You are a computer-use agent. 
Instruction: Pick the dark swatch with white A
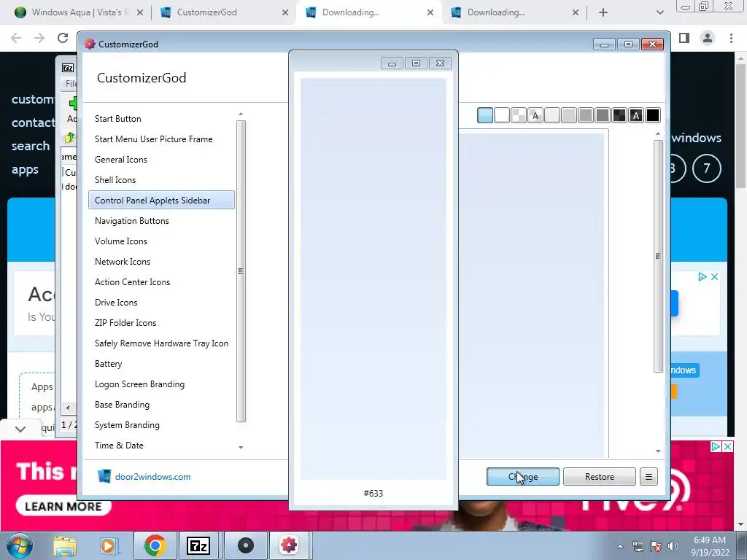[x=636, y=115]
